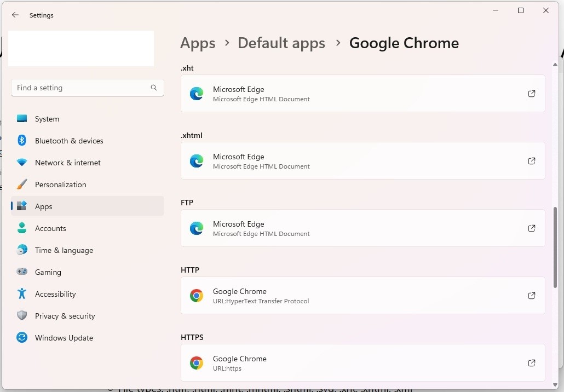The height and width of the screenshot is (392, 564).
Task: Click the .xht section label
Action: coord(187,68)
